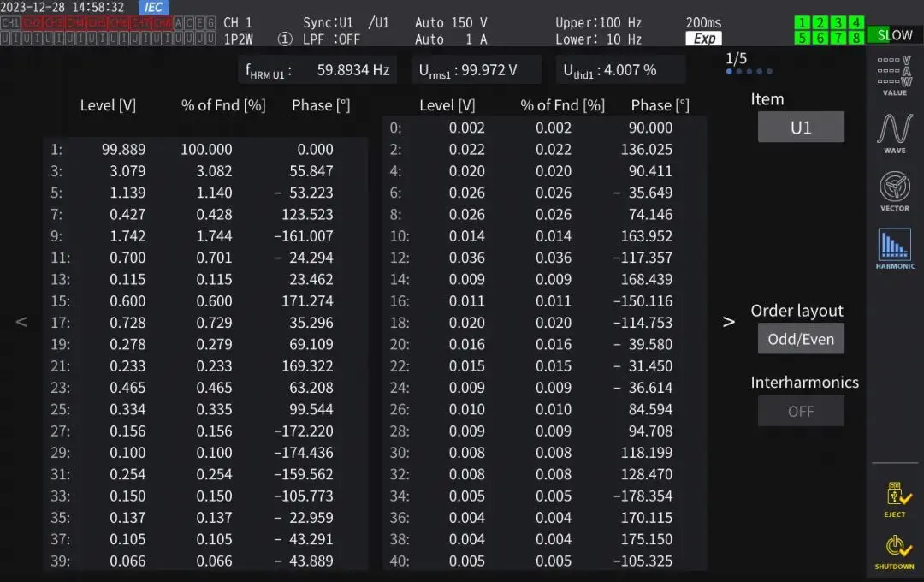Toggle the Odd/Even order layout

(x=800, y=339)
